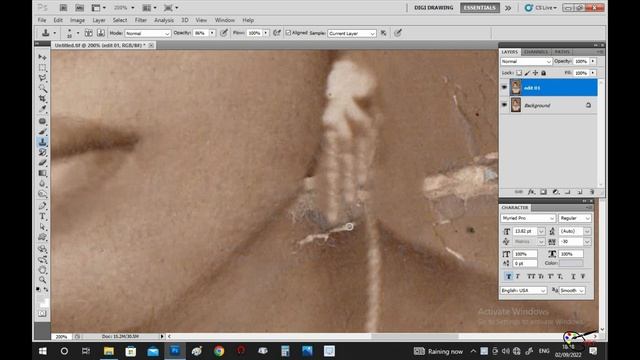The height and width of the screenshot is (360, 640).
Task: Open the clone stamp Mode dropdown
Action: tap(147, 33)
